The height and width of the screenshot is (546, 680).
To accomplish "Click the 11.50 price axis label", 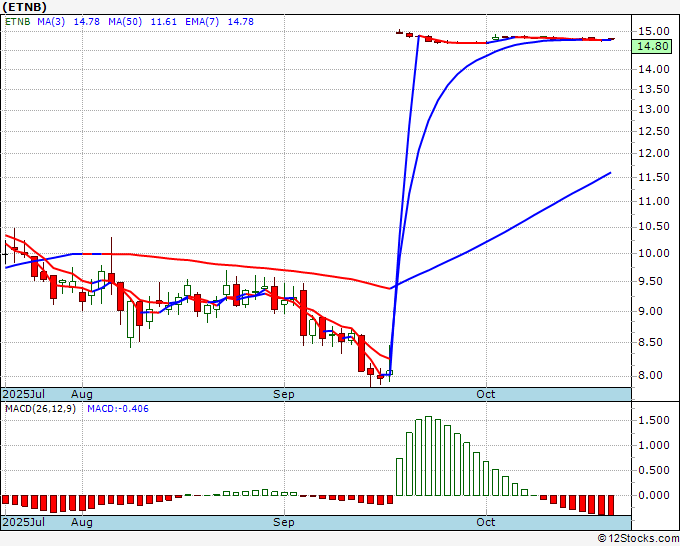I will tap(654, 177).
